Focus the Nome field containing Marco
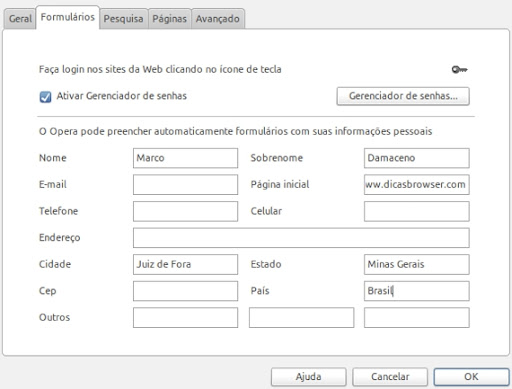The width and height of the screenshot is (512, 389). coord(185,158)
